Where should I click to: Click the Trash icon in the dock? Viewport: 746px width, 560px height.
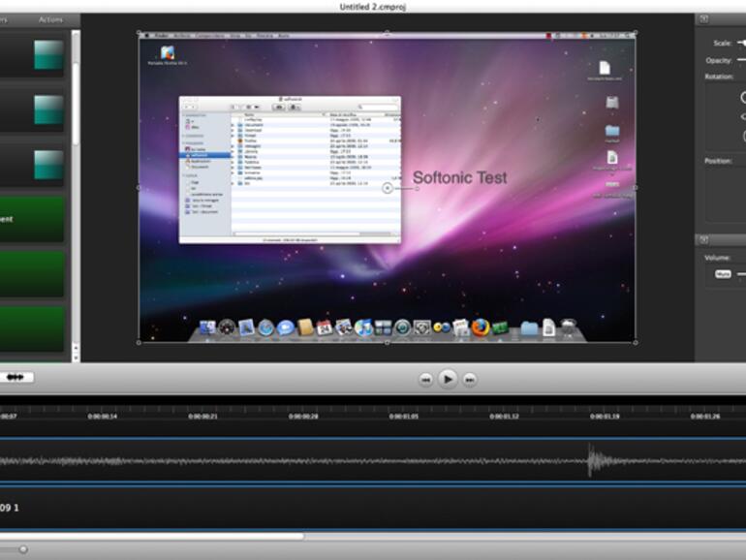[x=570, y=328]
